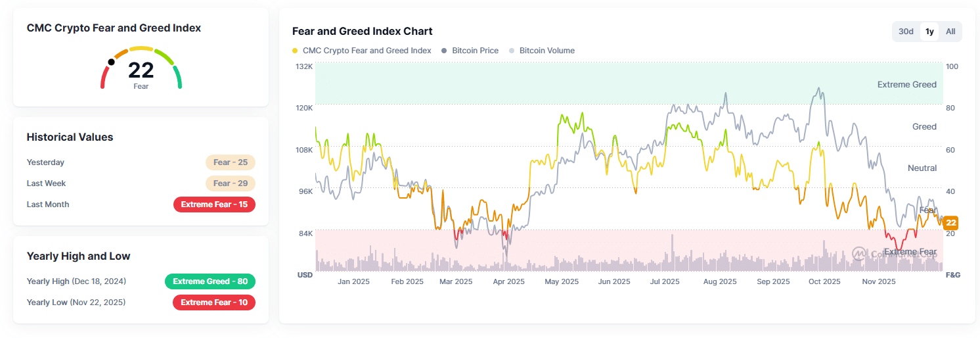Click the Last Week Fear - 29 badge
980x338 pixels.
pos(230,183)
